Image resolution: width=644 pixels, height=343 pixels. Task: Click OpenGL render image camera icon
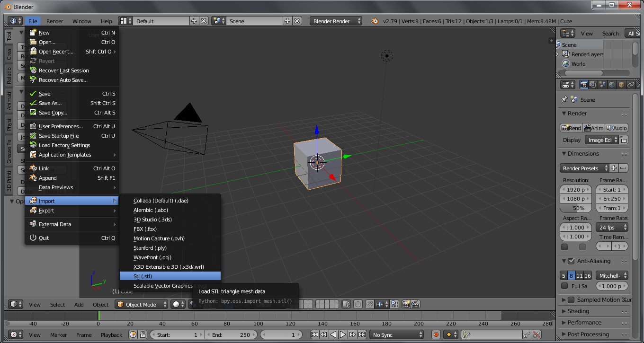coord(406,304)
